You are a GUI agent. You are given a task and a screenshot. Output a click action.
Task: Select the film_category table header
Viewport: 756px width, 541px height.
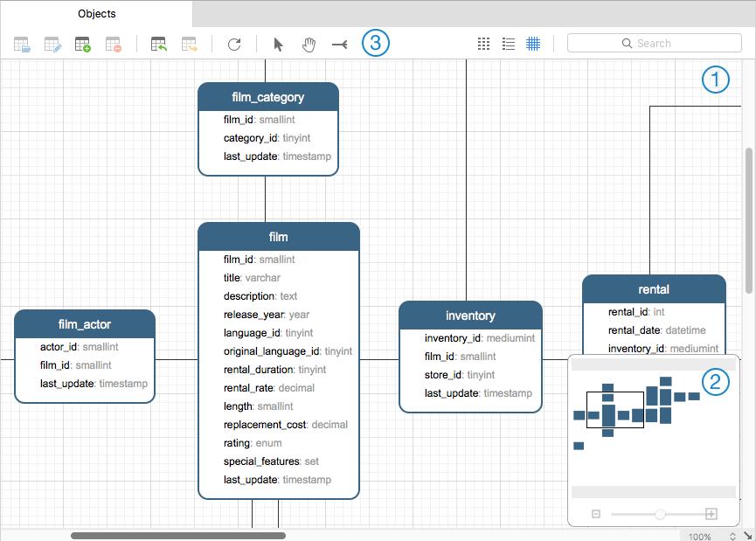[x=268, y=97]
